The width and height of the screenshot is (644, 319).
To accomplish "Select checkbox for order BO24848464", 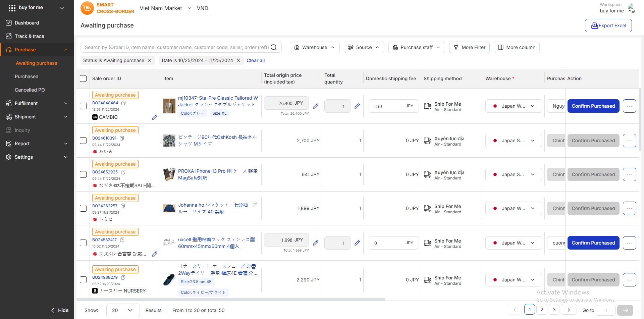I will [83, 106].
